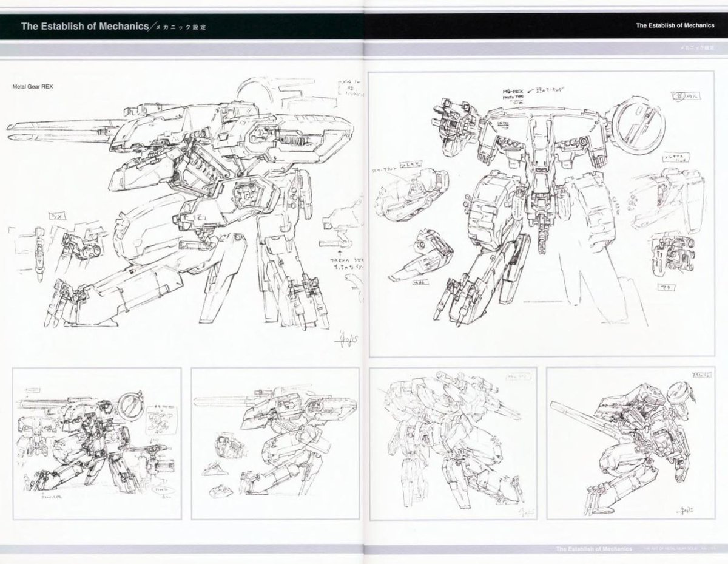Click right page black header 'The Establish of Mechanics'
728x564 pixels.
675,25
